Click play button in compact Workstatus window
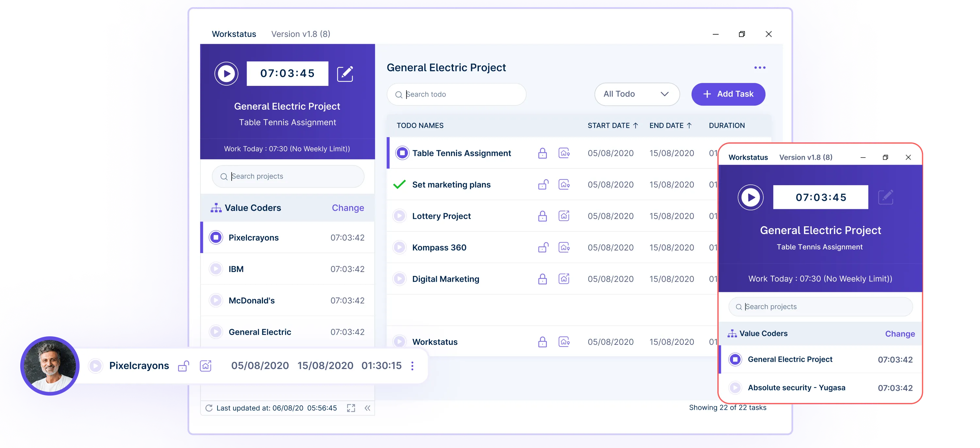The image size is (980, 448). coord(751,197)
